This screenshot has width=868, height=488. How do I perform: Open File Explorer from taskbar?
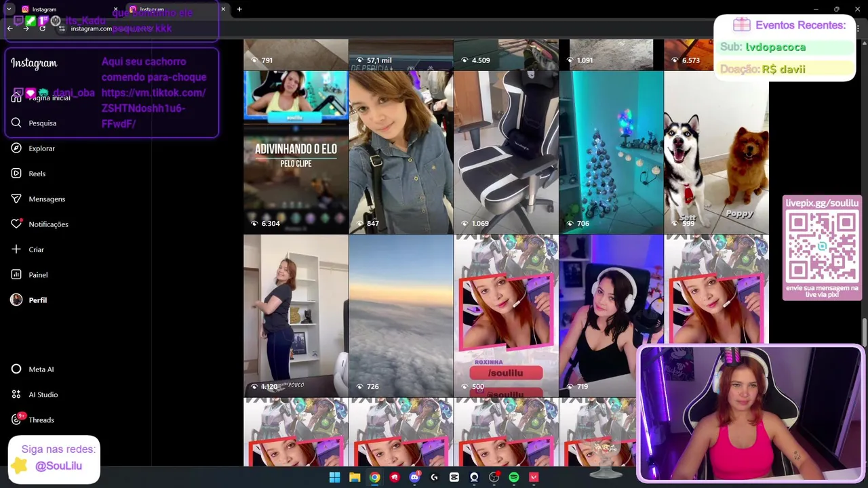[x=355, y=477]
